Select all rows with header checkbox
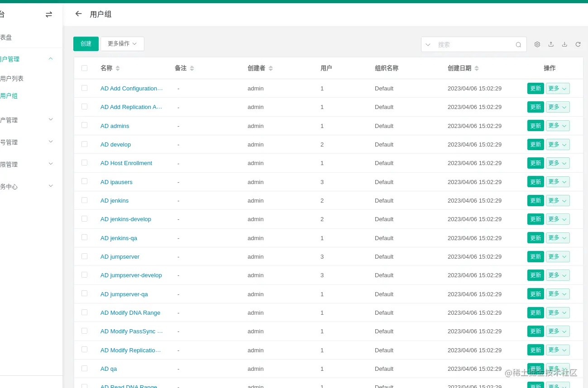The height and width of the screenshot is (388, 588). (x=84, y=68)
